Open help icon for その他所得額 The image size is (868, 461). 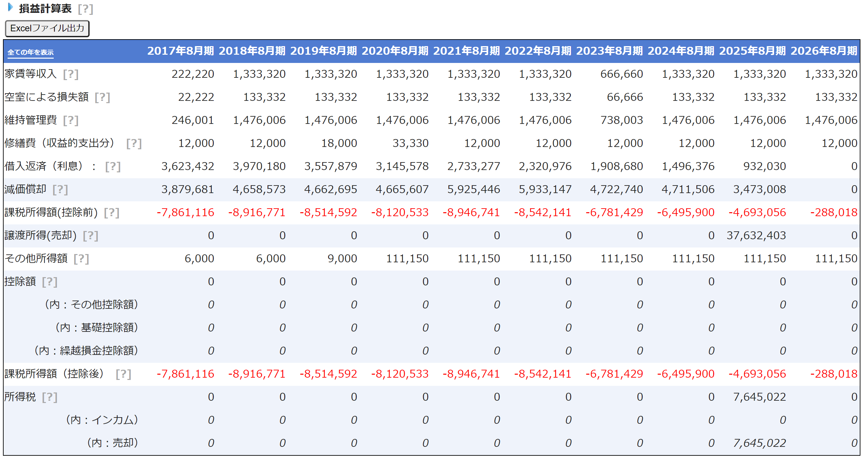pyautogui.click(x=81, y=258)
